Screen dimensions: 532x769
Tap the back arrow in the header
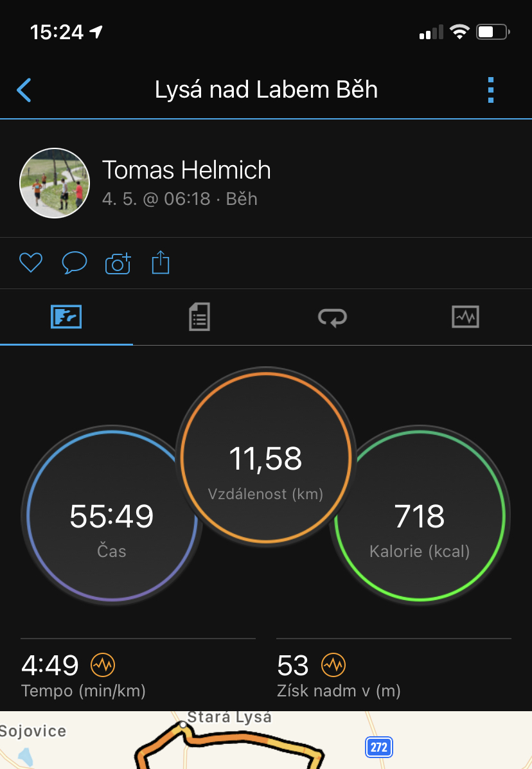(x=24, y=90)
